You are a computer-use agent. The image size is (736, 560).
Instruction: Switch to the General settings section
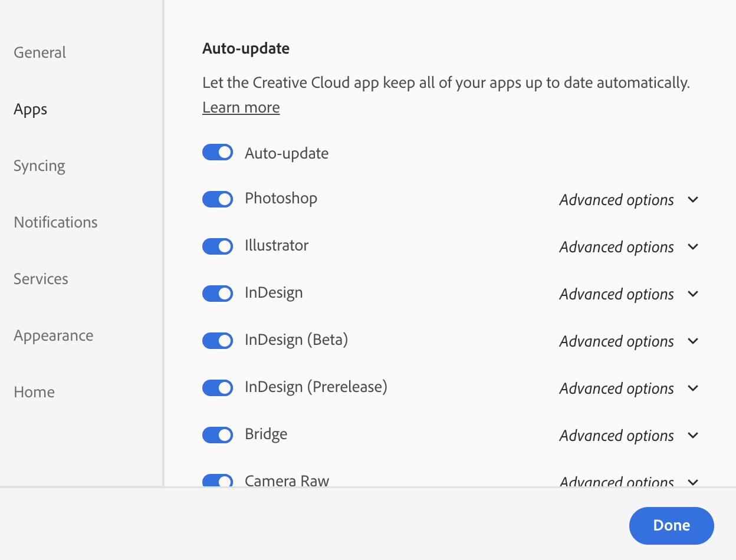(40, 52)
